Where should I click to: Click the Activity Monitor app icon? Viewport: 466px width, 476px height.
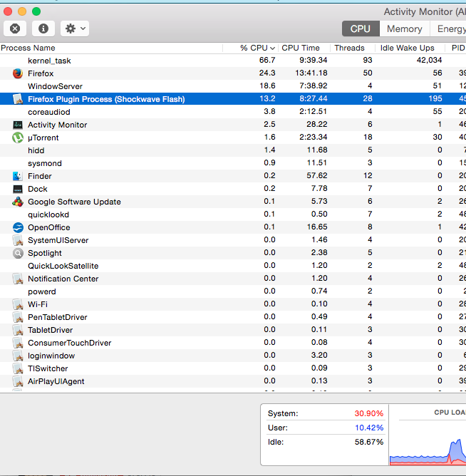click(x=18, y=125)
